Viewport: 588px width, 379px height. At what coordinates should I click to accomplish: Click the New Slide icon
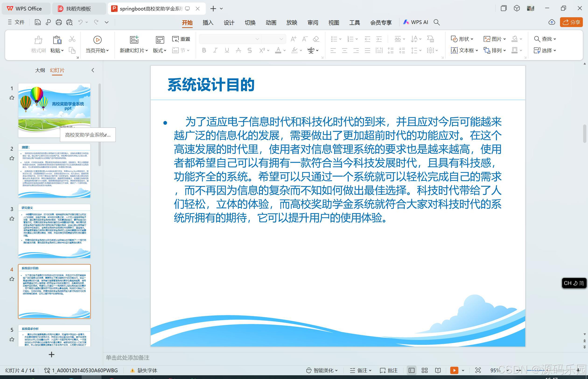click(134, 40)
